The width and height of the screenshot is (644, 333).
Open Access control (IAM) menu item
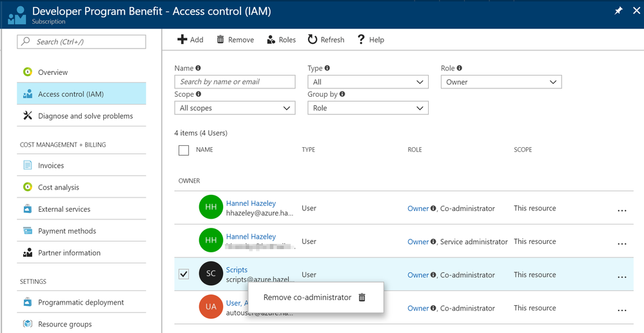point(81,94)
